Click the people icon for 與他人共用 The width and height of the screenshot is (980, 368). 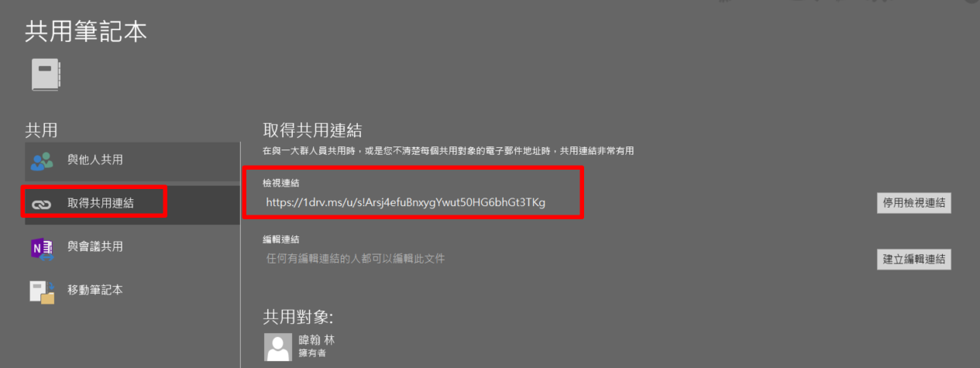(42, 160)
